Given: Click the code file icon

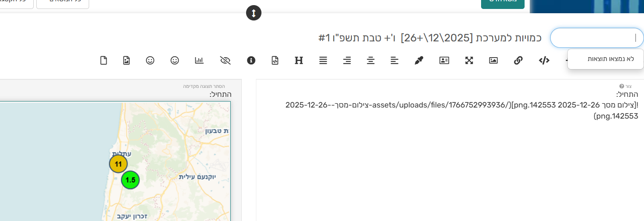Looking at the screenshot, I should pyautogui.click(x=275, y=60).
